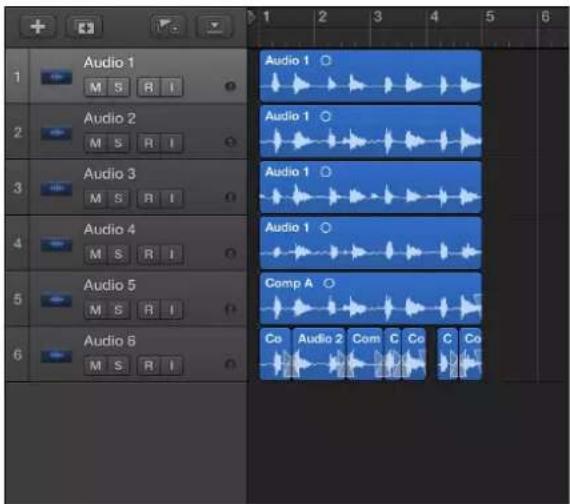Select the Audio 2 region on track 6

tap(319, 354)
